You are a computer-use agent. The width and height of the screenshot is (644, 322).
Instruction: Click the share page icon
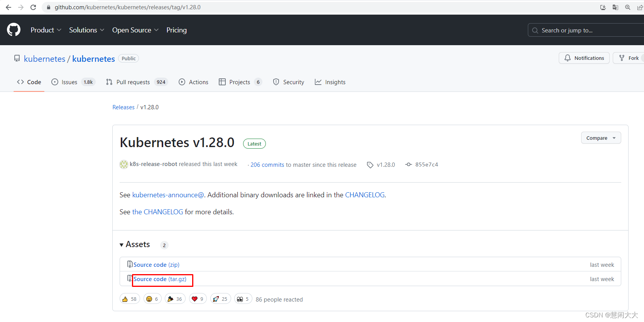(x=640, y=7)
